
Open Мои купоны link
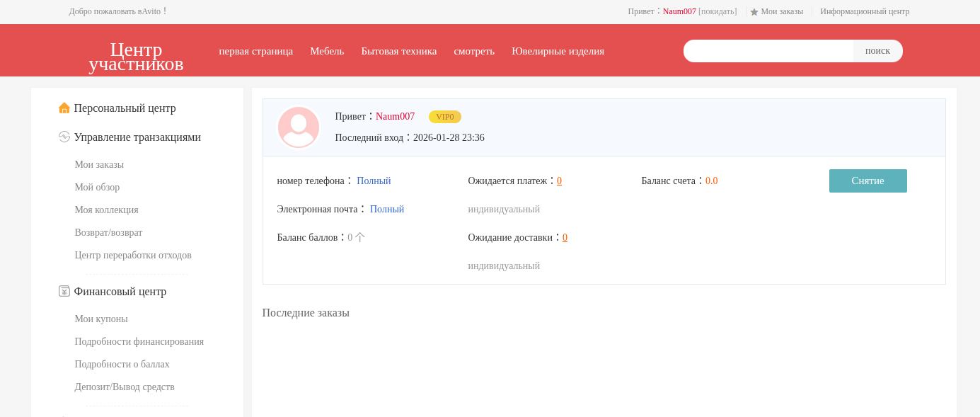pyautogui.click(x=101, y=319)
